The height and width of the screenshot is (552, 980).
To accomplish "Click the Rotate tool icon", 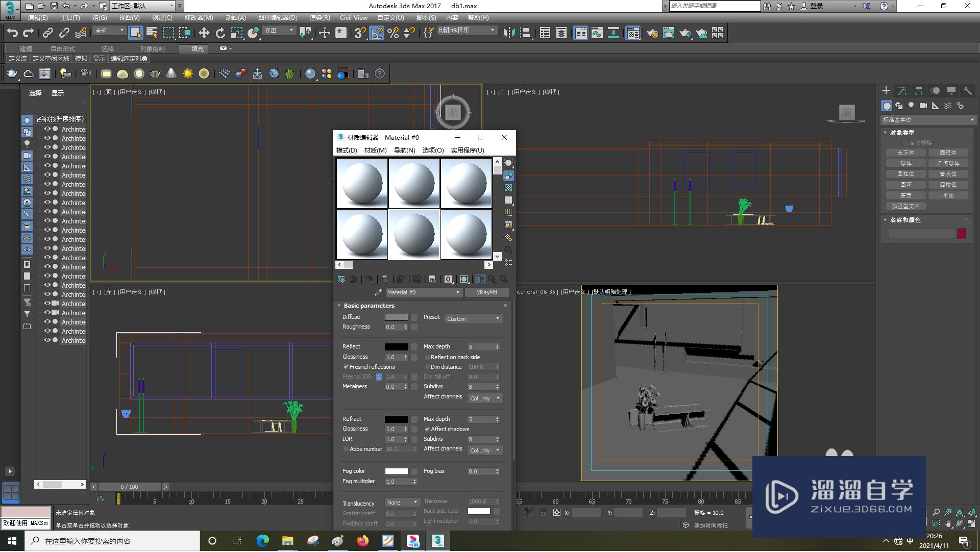I will pos(220,33).
